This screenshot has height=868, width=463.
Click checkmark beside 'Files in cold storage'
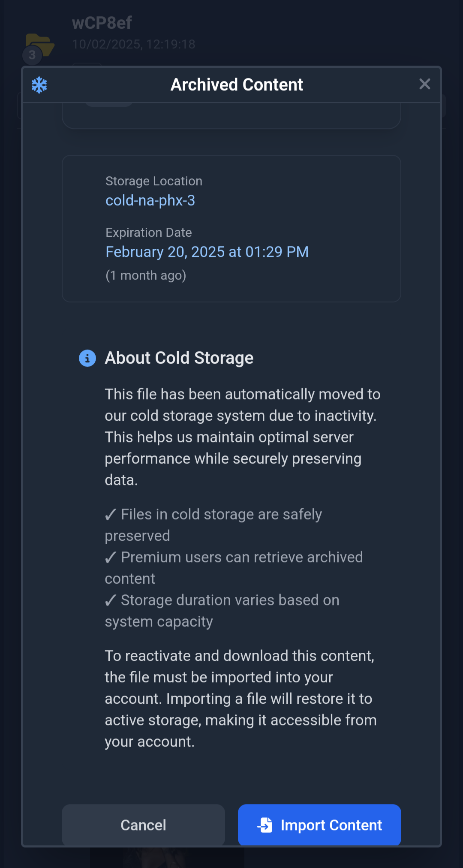[x=111, y=514]
